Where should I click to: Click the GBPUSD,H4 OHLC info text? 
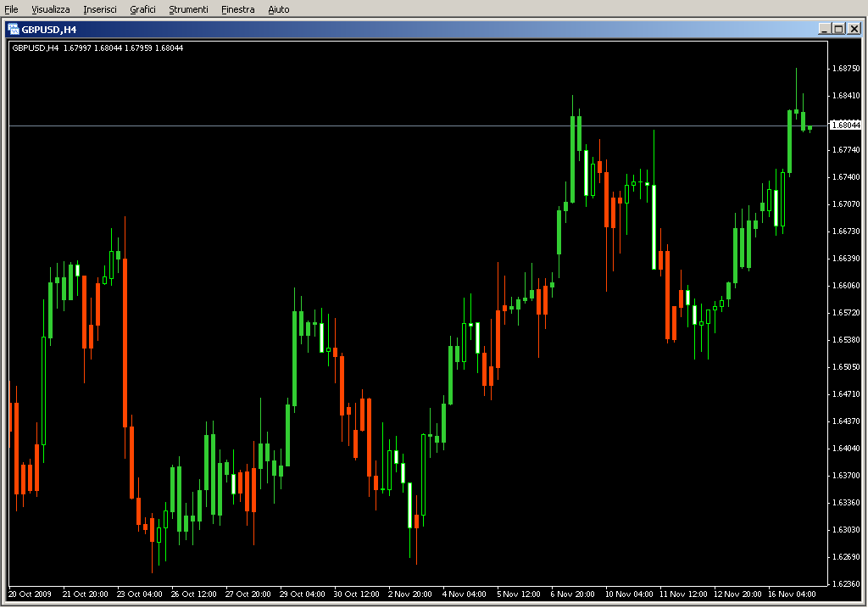coord(97,48)
